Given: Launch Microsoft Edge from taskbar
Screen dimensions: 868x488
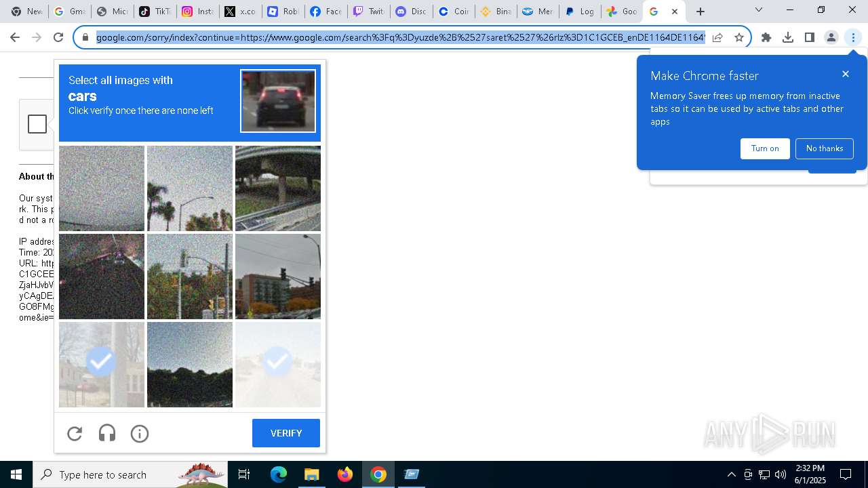Looking at the screenshot, I should pos(279,474).
